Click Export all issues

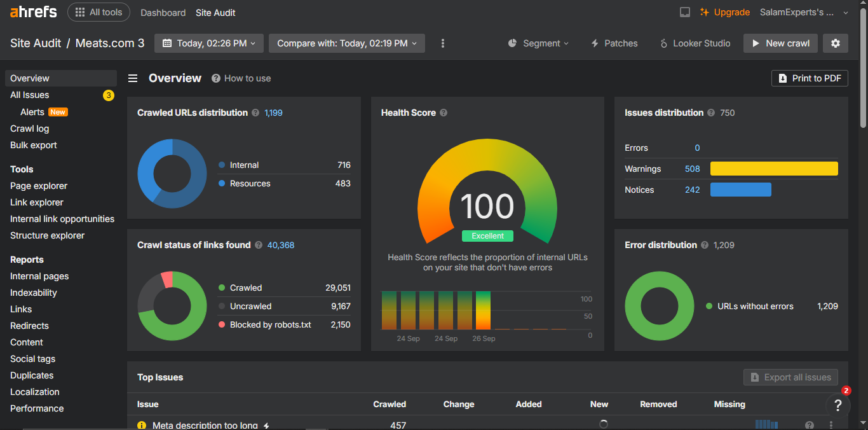click(x=790, y=377)
